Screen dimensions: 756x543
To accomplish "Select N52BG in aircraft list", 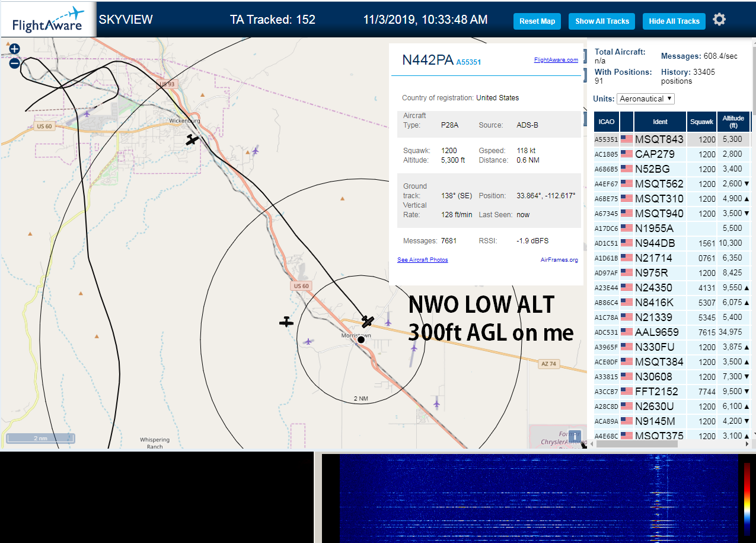I will click(x=652, y=169).
